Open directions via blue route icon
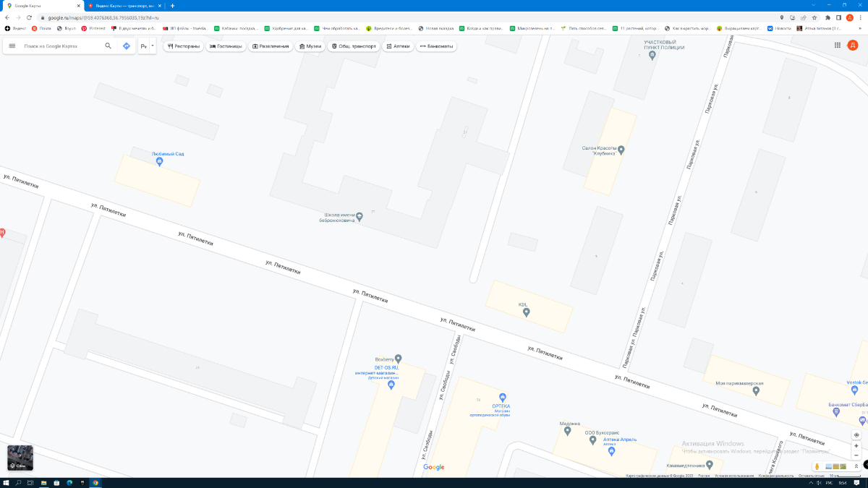The width and height of the screenshot is (868, 488). [127, 46]
